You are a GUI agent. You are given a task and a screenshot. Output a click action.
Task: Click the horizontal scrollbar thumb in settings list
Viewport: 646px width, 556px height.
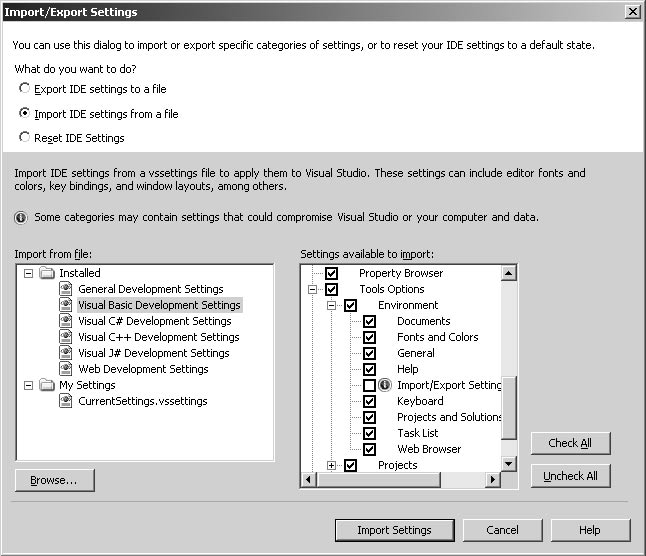coord(379,480)
